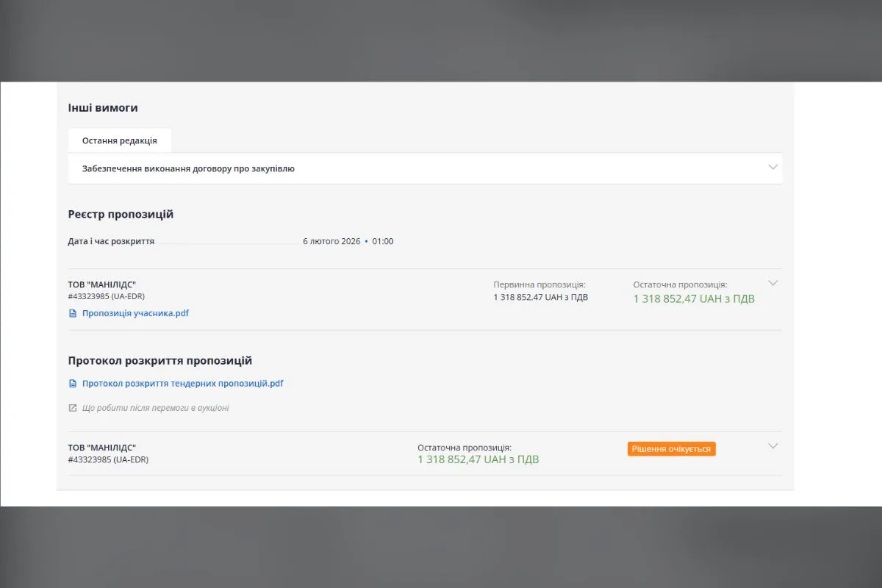This screenshot has width=882, height=588.
Task: Click the document icon beside Пропозиція учасника.pdf
Action: coord(72,313)
